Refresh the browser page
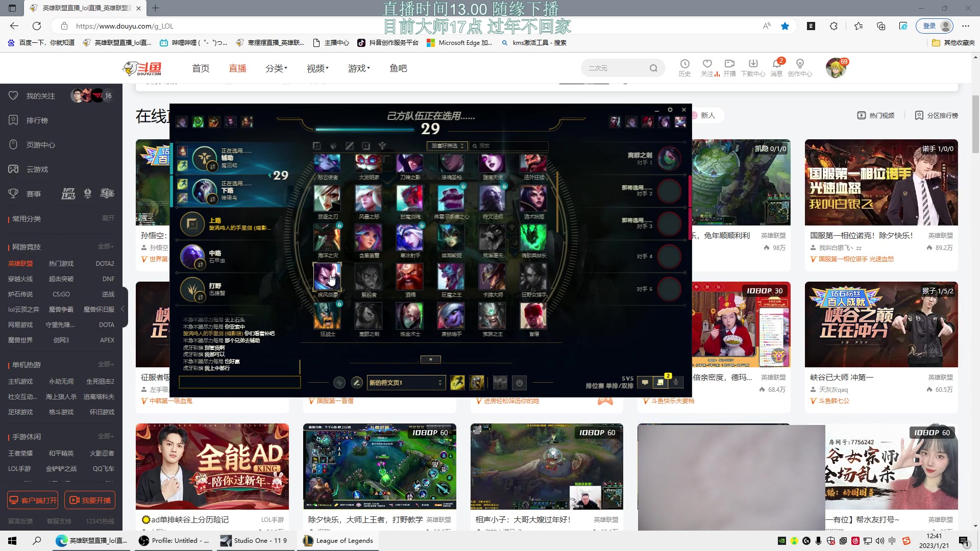The width and height of the screenshot is (980, 551). [x=37, y=26]
